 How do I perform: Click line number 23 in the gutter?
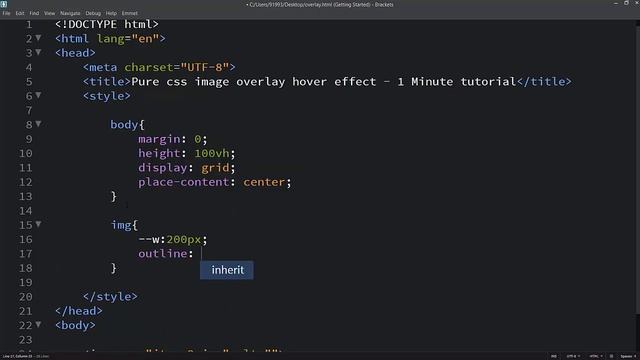(25, 340)
